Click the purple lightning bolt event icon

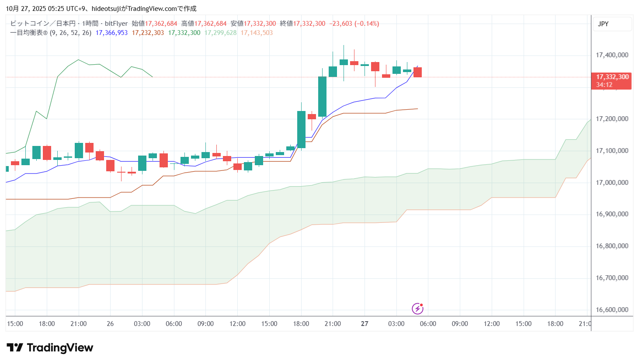[x=417, y=309]
